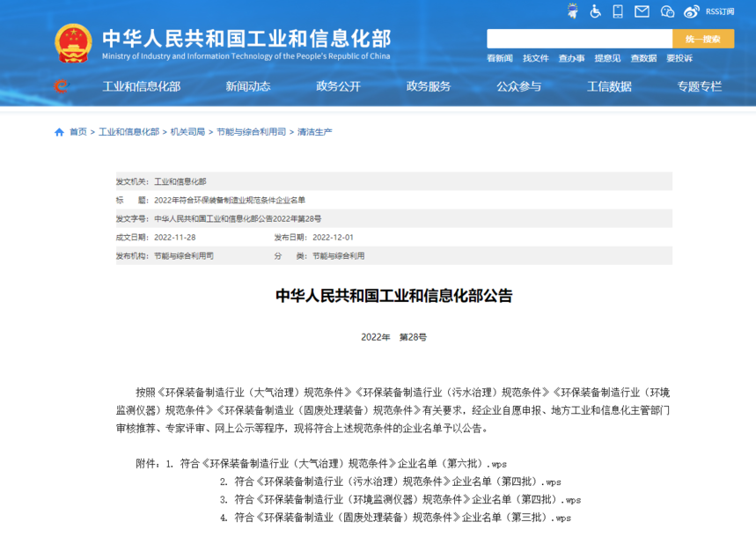Click the 发文机关 value 工业和信息化部
The image size is (756, 537).
click(x=180, y=181)
